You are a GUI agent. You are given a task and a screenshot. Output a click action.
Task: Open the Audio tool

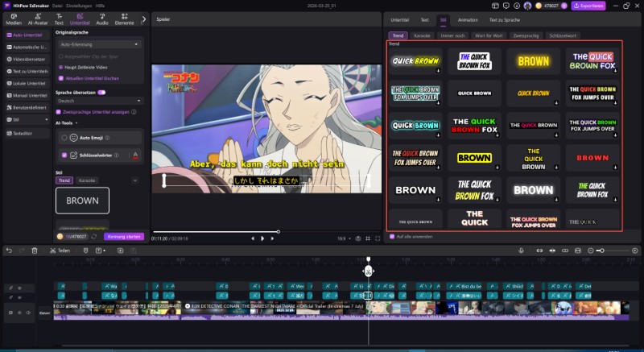(x=102, y=19)
